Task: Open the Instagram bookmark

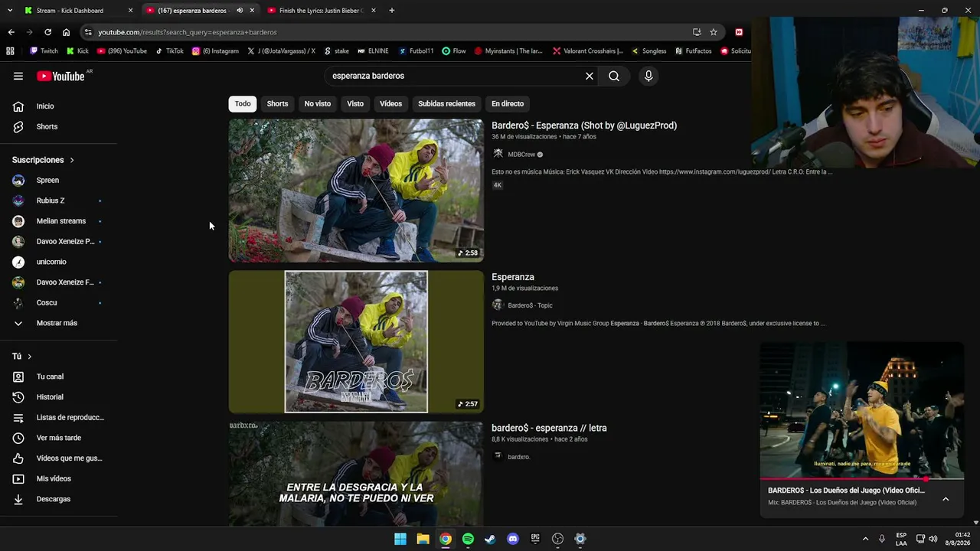Action: coord(215,51)
